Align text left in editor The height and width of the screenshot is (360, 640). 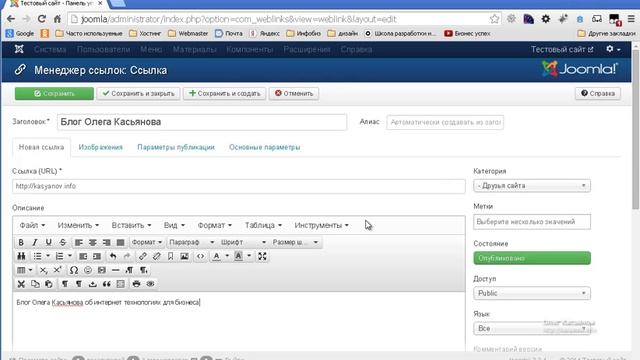pyautogui.click(x=79, y=242)
